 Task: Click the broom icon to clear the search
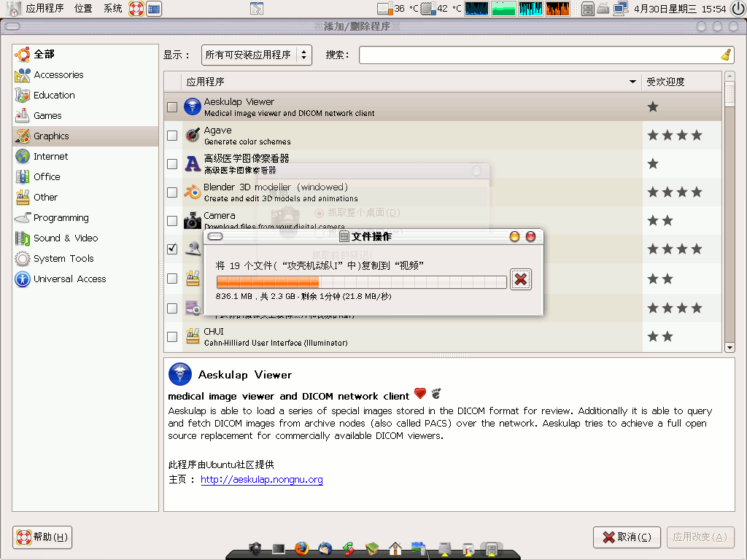(726, 55)
